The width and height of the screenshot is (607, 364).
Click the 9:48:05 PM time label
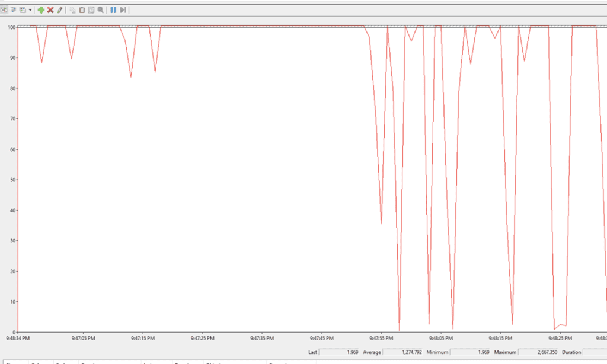441,338
